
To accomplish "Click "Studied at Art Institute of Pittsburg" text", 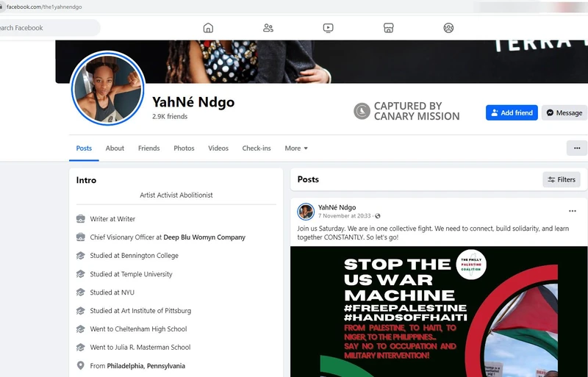I will (x=140, y=311).
